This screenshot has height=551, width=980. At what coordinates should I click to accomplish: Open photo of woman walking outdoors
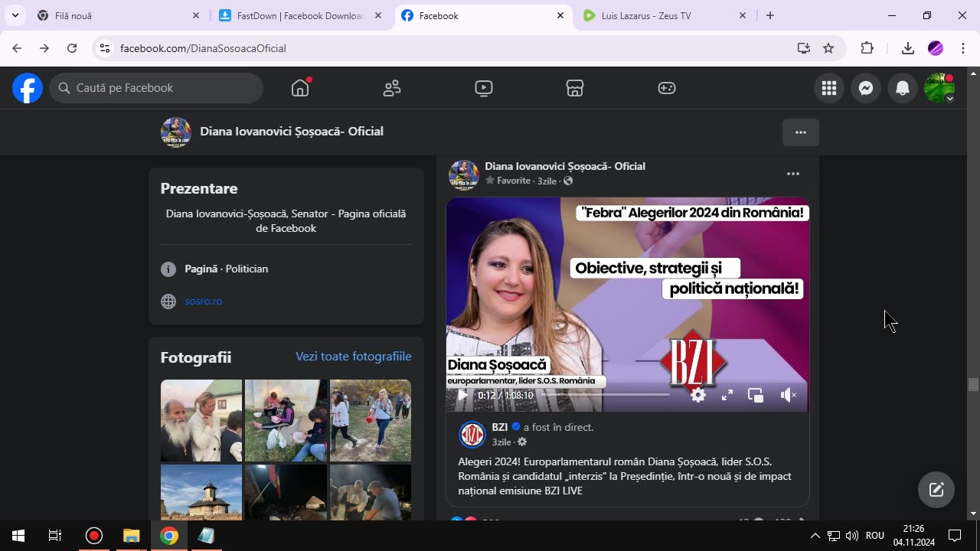coord(371,421)
